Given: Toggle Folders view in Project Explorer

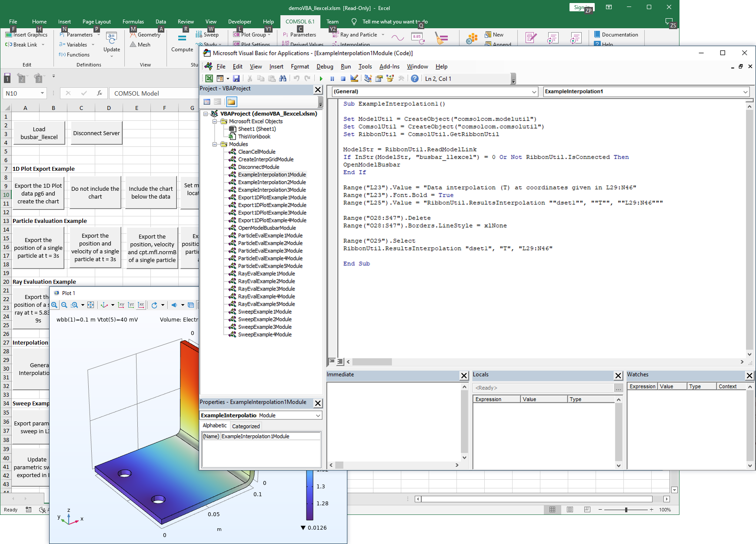Looking at the screenshot, I should point(231,102).
